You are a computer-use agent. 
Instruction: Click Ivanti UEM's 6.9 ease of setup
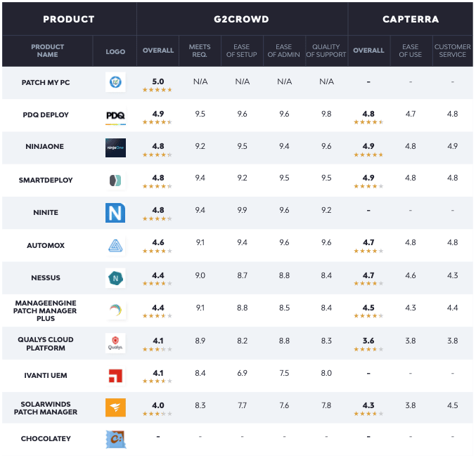[x=242, y=373]
